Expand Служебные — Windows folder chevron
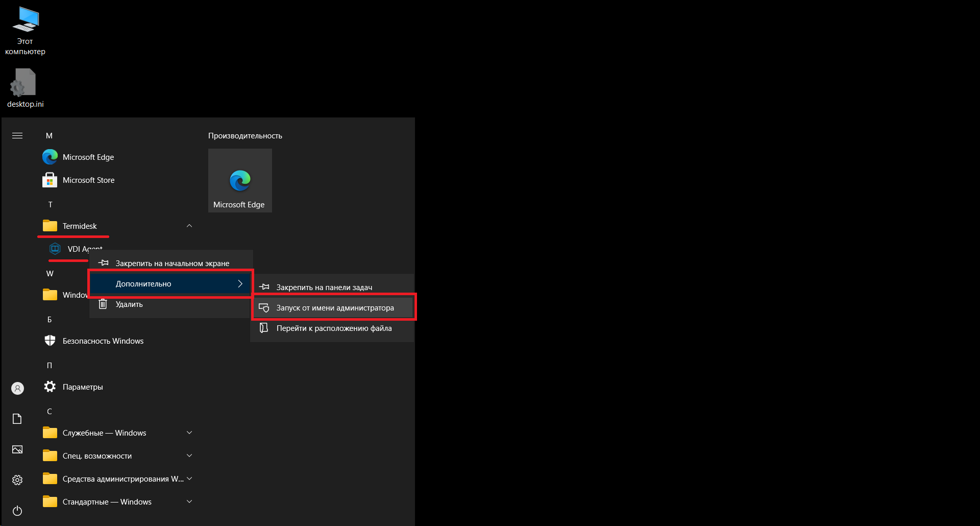 pyautogui.click(x=189, y=433)
